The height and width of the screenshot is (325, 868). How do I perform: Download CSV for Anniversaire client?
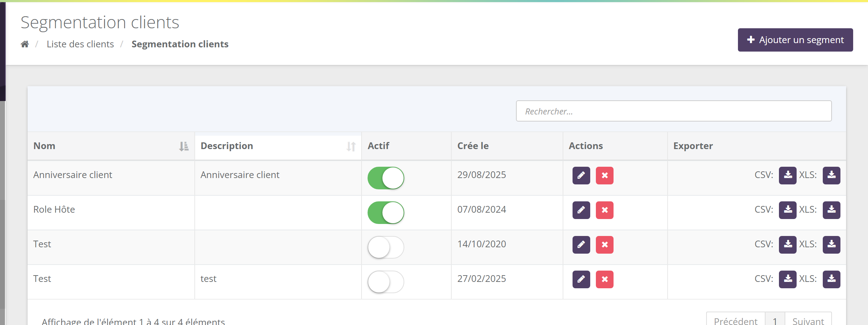[x=788, y=176]
